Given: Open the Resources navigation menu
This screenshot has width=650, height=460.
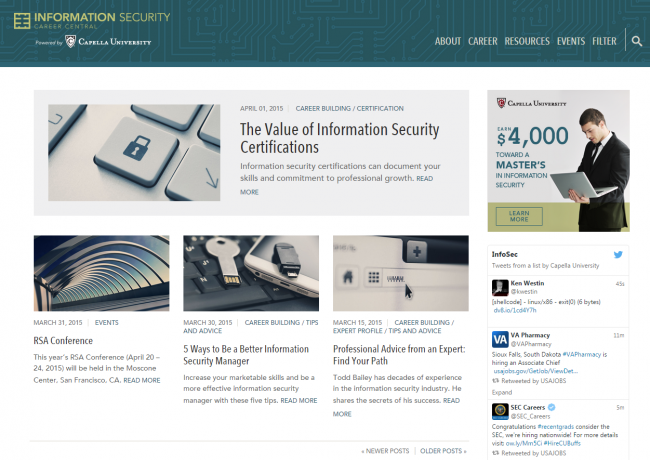Looking at the screenshot, I should [x=527, y=41].
